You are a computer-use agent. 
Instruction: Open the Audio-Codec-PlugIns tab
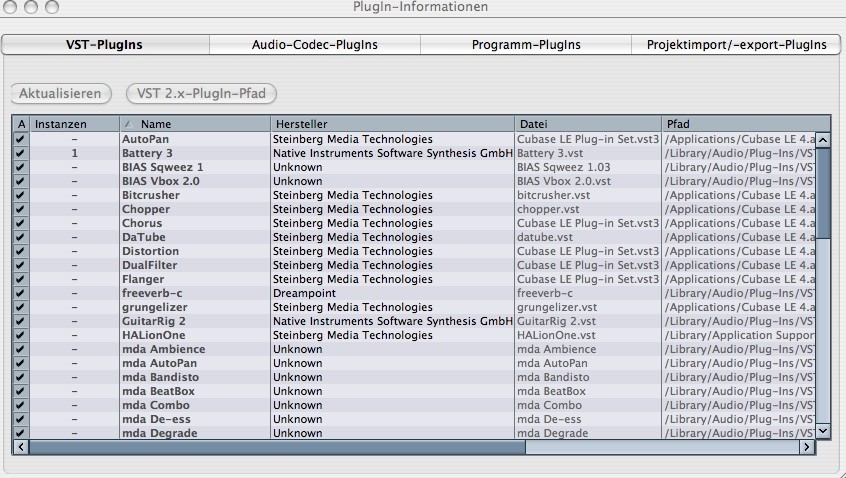[315, 45]
